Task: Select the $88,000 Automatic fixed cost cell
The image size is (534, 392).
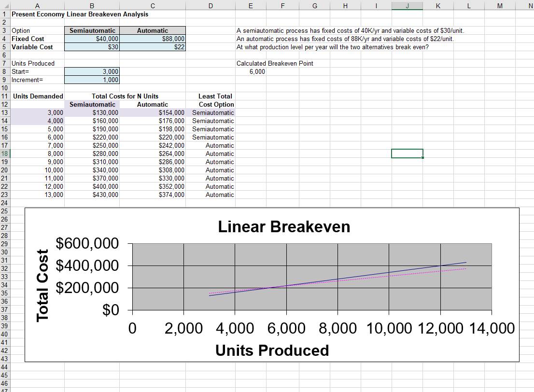Action: [152, 39]
